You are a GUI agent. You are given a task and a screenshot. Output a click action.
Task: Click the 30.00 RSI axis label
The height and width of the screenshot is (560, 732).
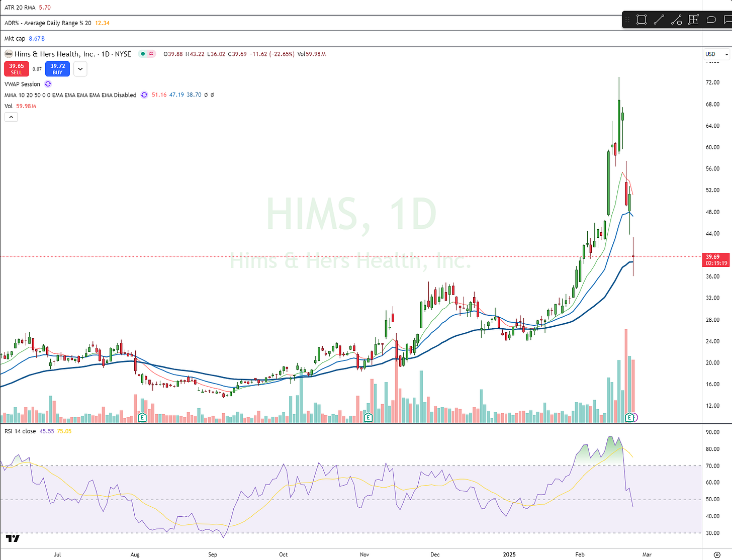(x=712, y=533)
